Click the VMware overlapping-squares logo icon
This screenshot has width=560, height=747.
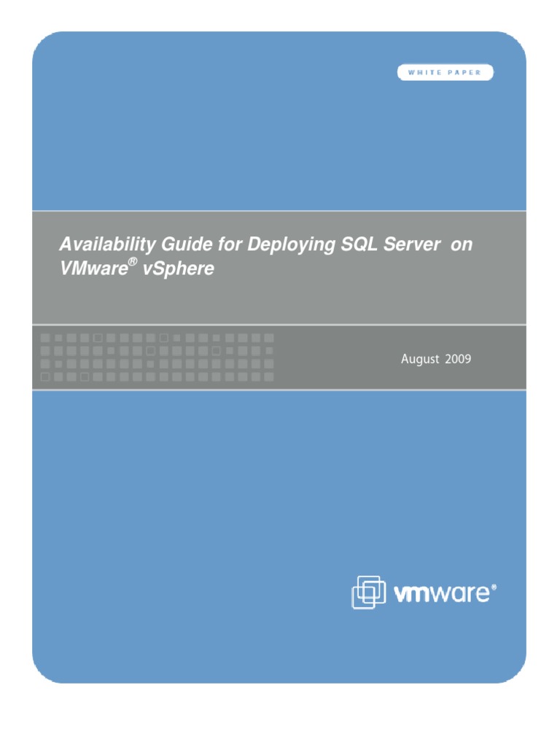point(368,592)
